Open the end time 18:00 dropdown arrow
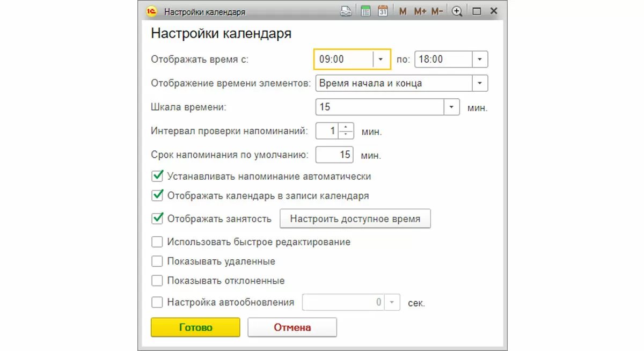Image resolution: width=644 pixels, height=351 pixels. tap(480, 60)
